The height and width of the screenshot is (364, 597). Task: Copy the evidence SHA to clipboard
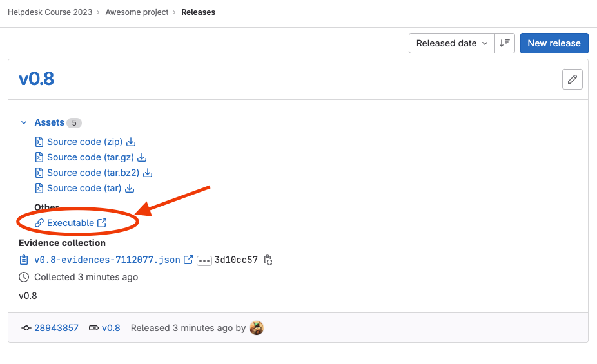tap(268, 260)
